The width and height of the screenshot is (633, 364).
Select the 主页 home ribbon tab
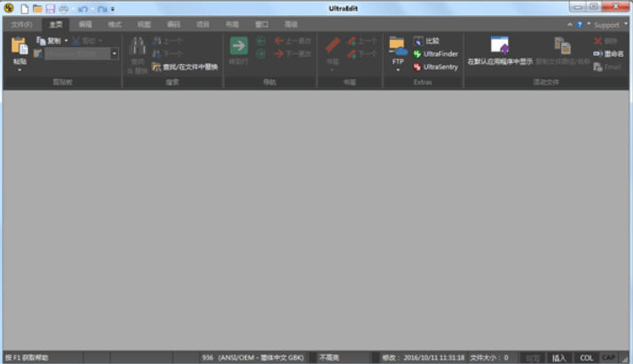click(56, 25)
